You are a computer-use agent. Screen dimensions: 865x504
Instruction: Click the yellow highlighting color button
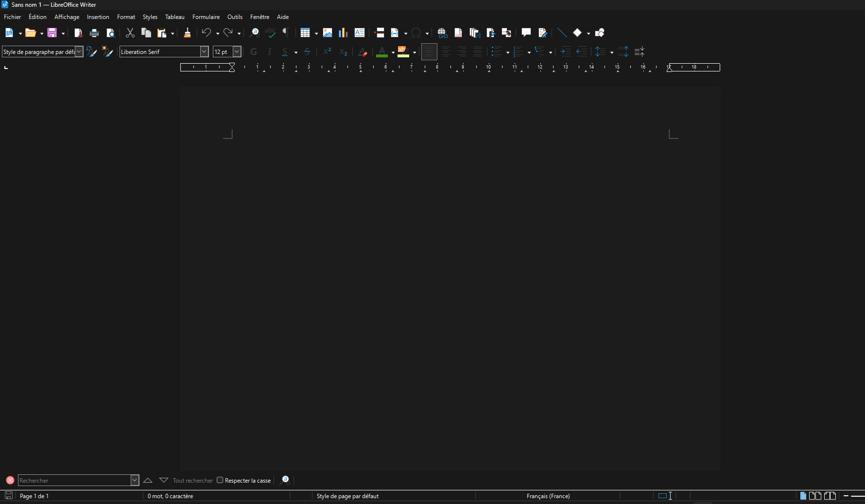(x=403, y=52)
